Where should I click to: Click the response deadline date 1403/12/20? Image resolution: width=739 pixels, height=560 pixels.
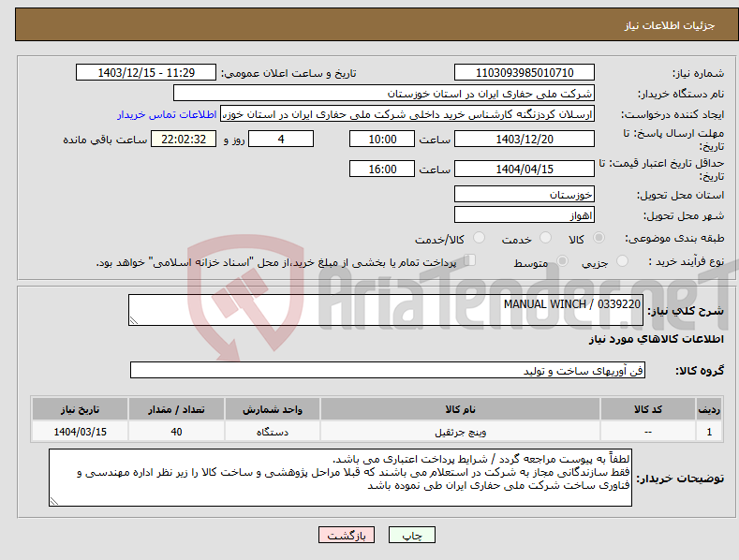tap(525, 139)
